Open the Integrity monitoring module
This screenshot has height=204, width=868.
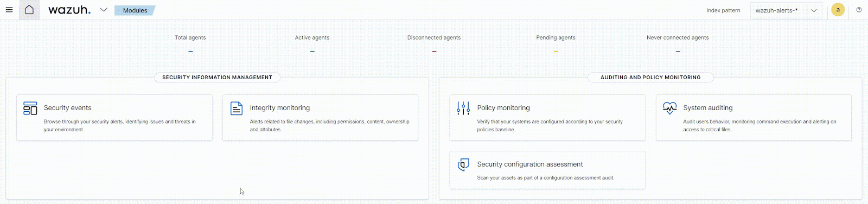[320, 118]
